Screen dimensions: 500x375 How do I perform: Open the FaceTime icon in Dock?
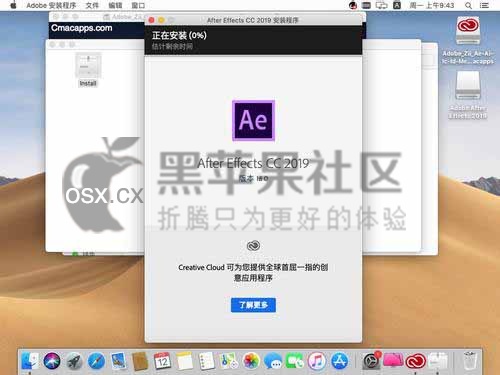tap(295, 361)
